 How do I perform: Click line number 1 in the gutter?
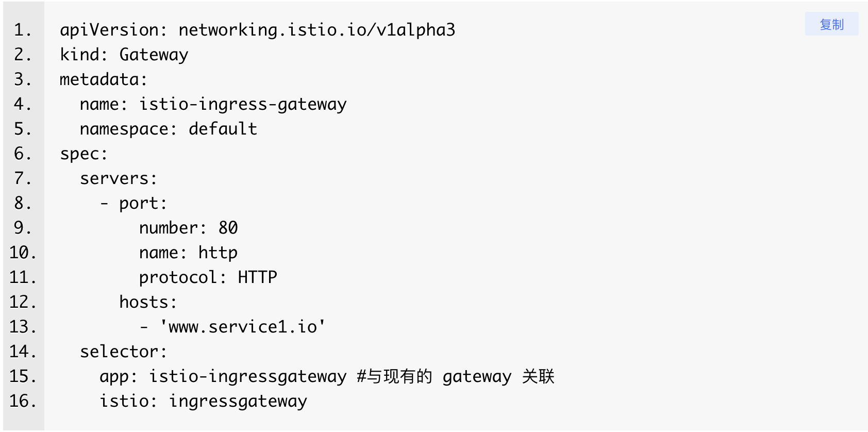(23, 30)
